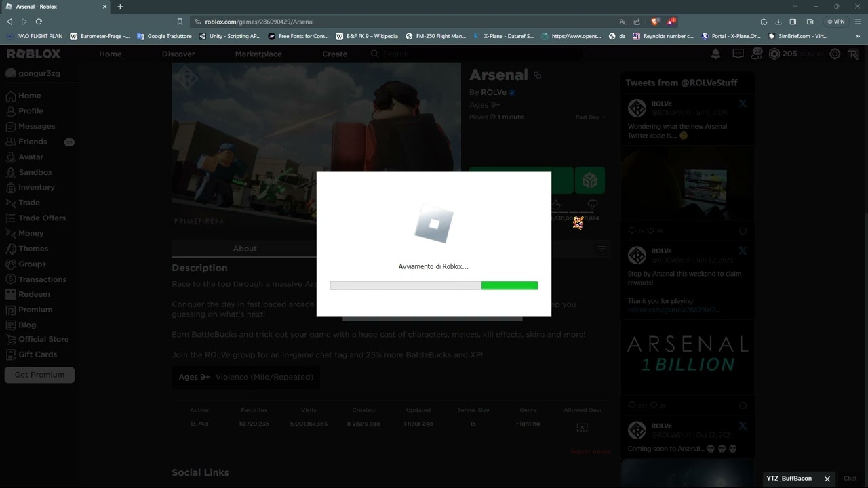Image resolution: width=868 pixels, height=488 pixels.
Task: Open the filter dropdown icon beside game tabs
Action: tap(601, 249)
